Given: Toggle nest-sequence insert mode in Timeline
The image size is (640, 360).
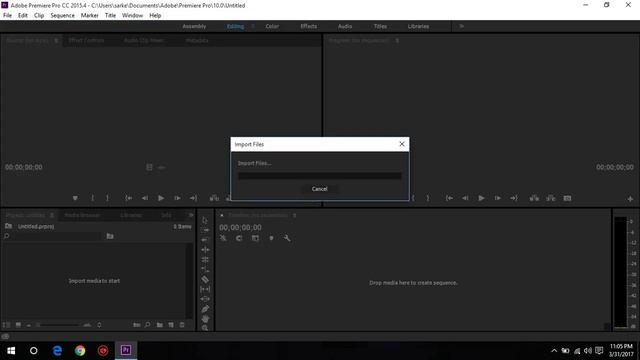Looking at the screenshot, I should coord(223,238).
